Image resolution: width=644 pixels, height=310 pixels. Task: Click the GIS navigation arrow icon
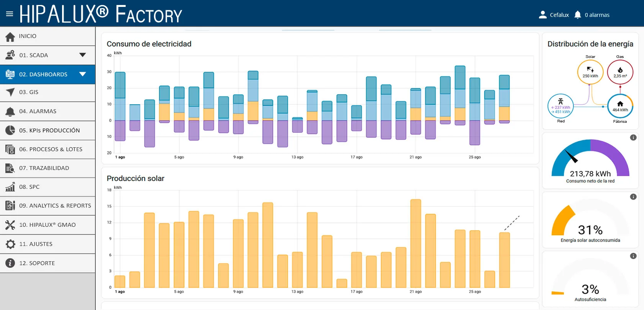10,92
